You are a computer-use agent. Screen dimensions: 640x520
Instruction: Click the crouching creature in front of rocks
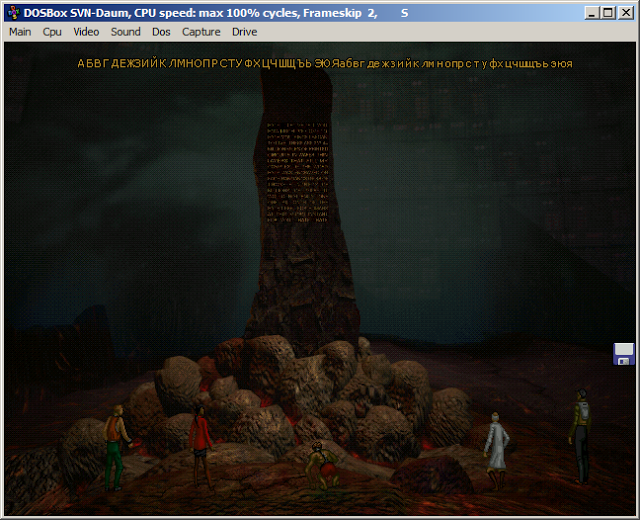[322, 465]
